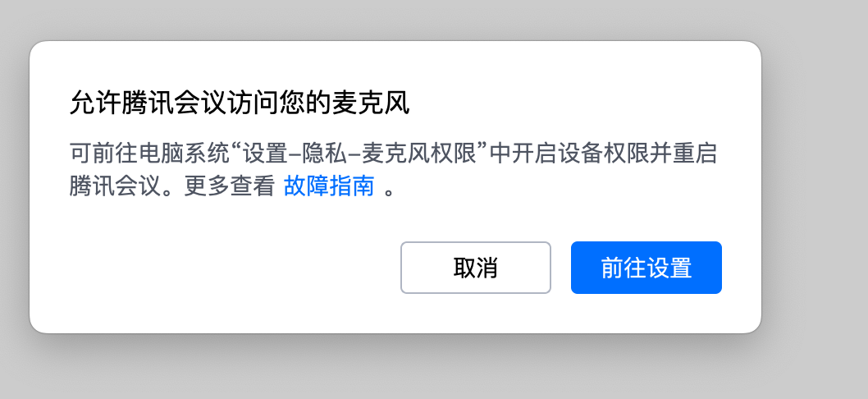Click the word 访问 in the title
Screen dimensions: 868x399
253,103
